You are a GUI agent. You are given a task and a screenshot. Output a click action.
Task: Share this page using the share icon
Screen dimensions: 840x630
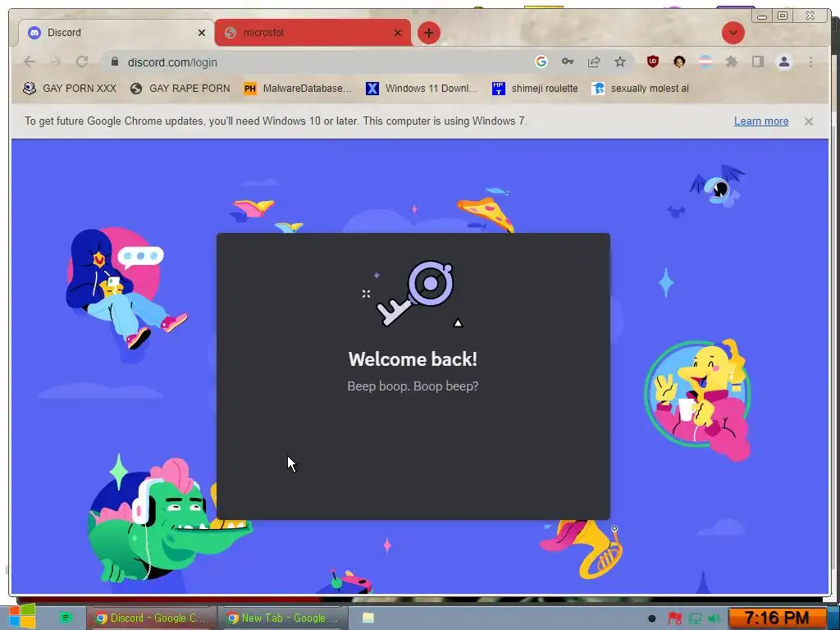594,62
